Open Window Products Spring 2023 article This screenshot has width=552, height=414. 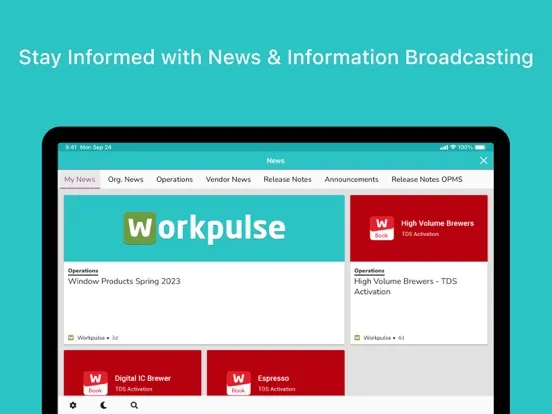[x=124, y=281]
